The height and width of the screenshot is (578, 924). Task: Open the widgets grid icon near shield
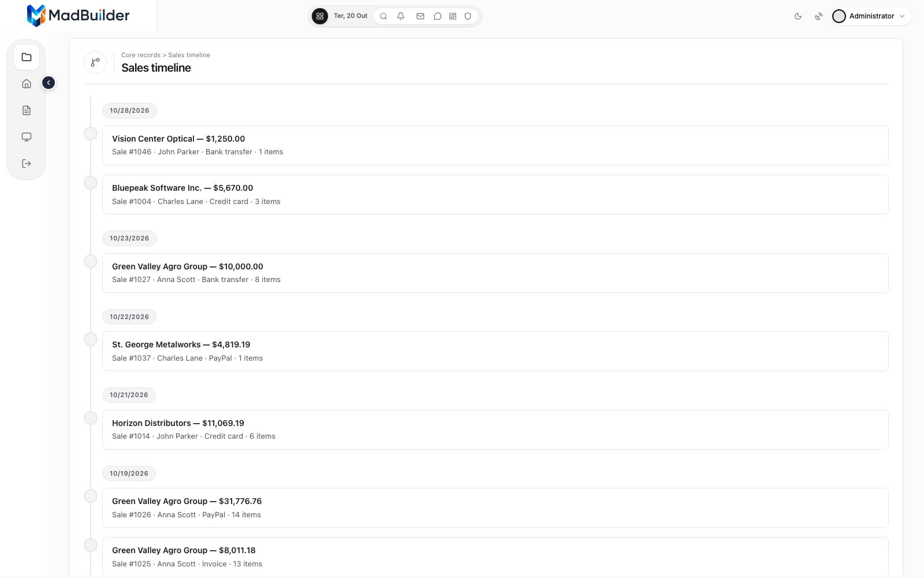pos(453,16)
